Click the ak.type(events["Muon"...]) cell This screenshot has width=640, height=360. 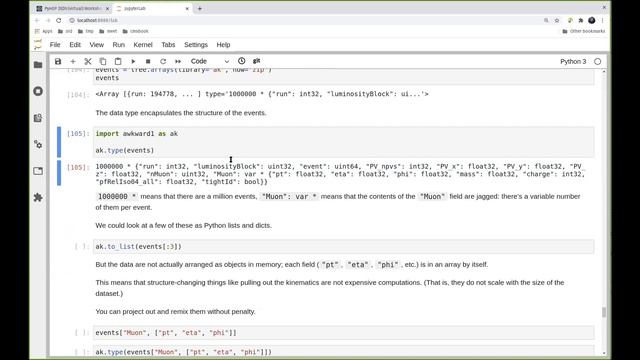343,352
